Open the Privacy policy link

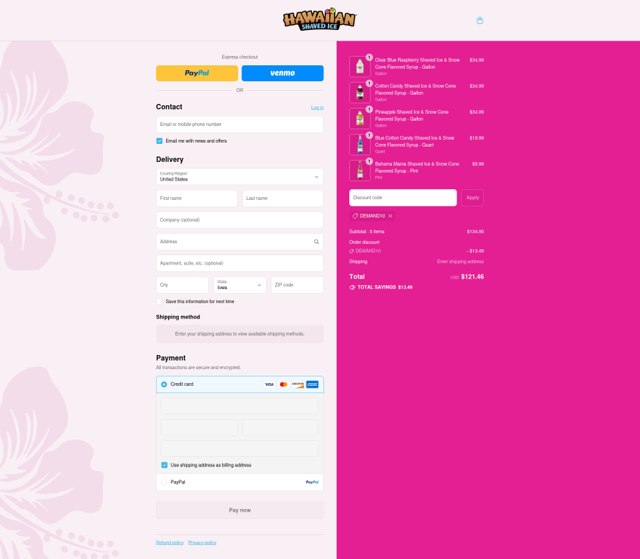pyautogui.click(x=202, y=543)
